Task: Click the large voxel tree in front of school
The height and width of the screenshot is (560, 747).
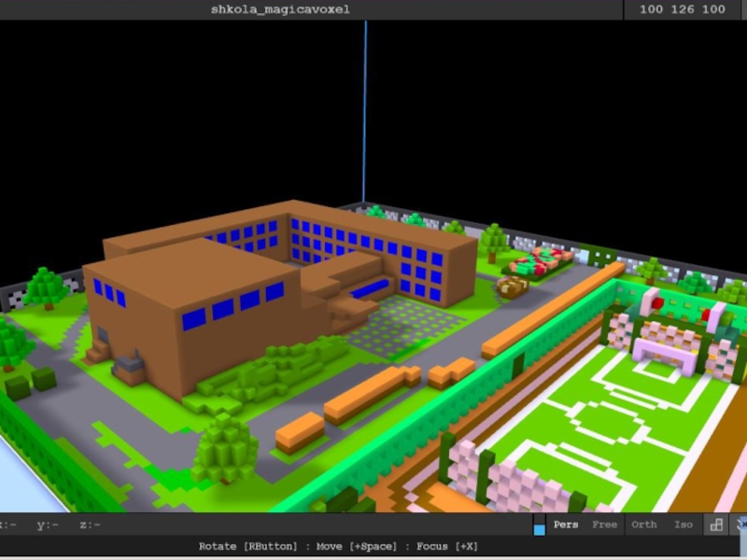Action: coord(224,446)
